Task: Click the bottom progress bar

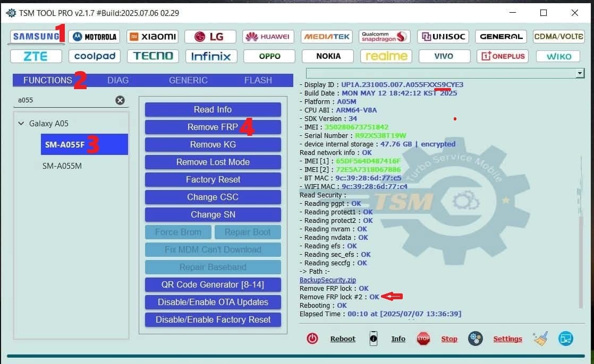Action: pos(296,356)
